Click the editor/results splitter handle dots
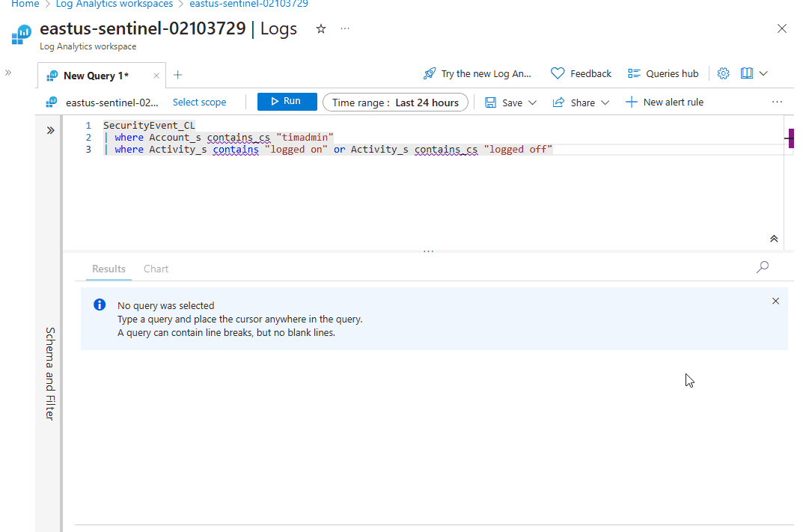 [428, 251]
